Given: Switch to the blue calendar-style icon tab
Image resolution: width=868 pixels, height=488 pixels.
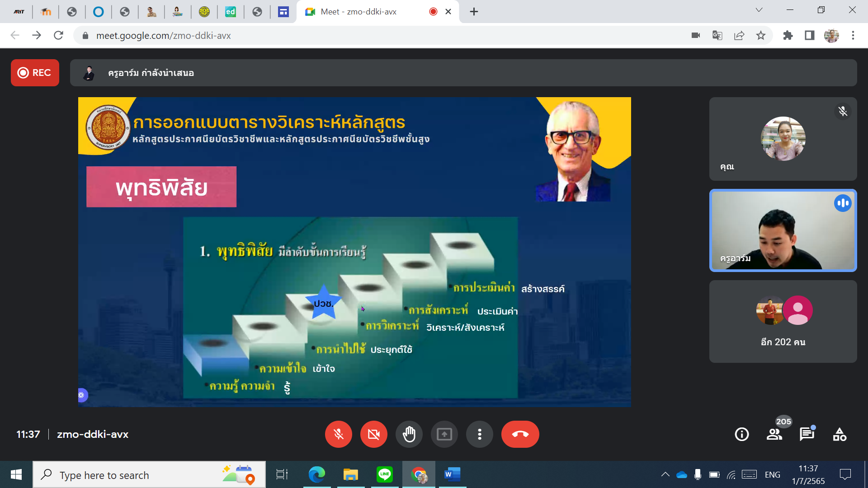Looking at the screenshot, I should [283, 12].
